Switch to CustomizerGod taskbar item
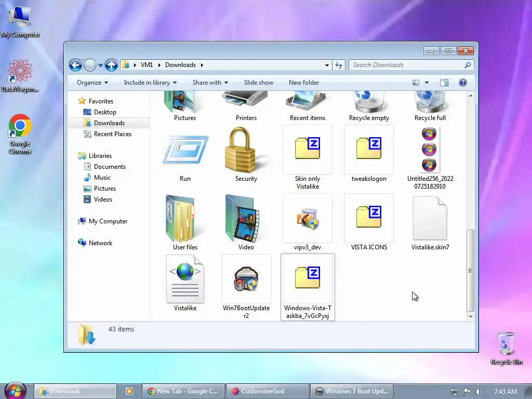 point(268,391)
